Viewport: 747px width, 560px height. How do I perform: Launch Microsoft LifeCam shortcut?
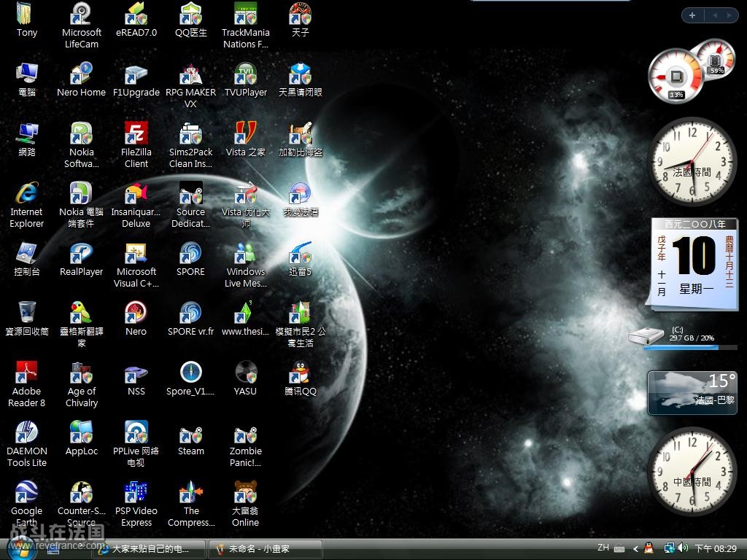coord(82,13)
